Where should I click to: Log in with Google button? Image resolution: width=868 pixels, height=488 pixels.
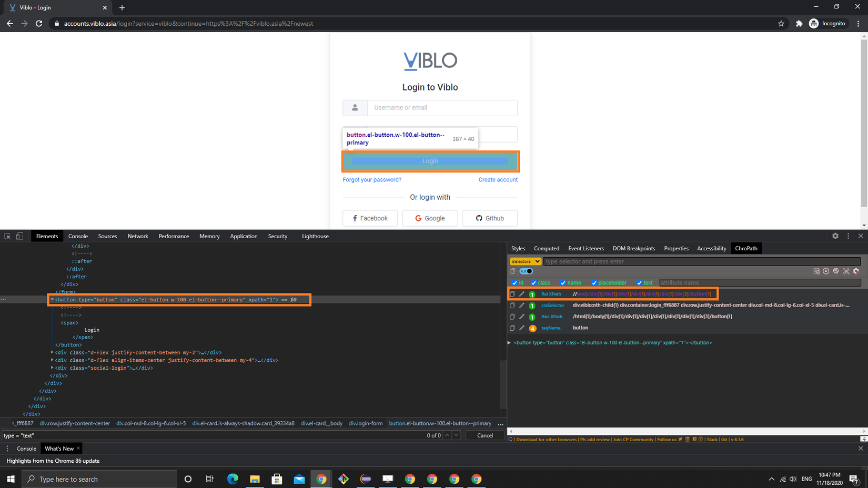[x=430, y=218]
